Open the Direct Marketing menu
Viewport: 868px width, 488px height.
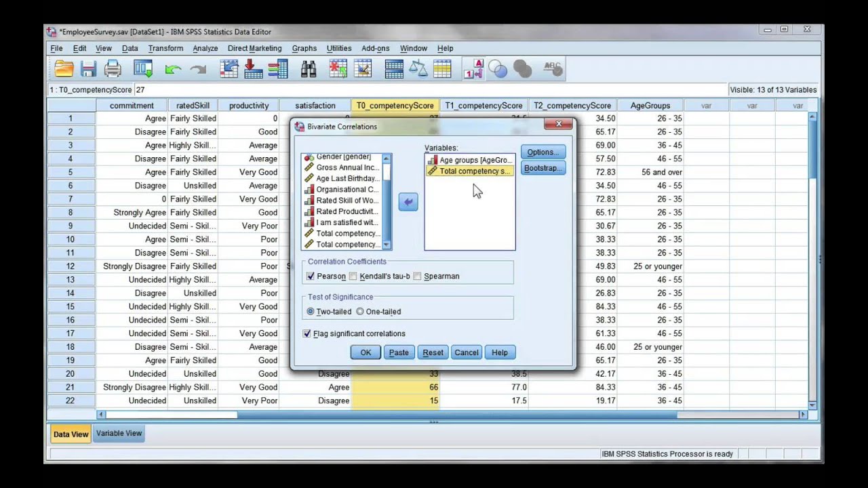click(254, 48)
